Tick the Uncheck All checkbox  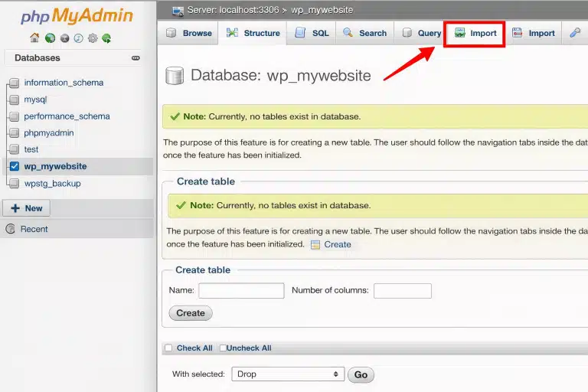(223, 348)
